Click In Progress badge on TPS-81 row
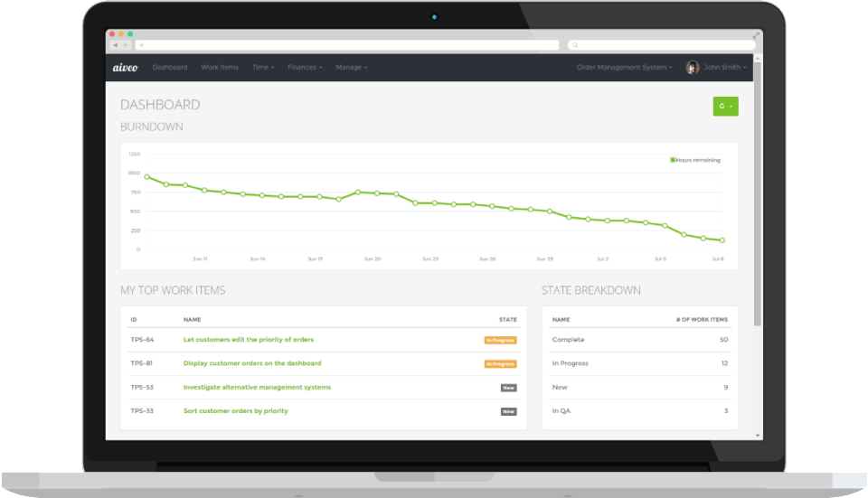Screen dimensions: 868x498 500,364
